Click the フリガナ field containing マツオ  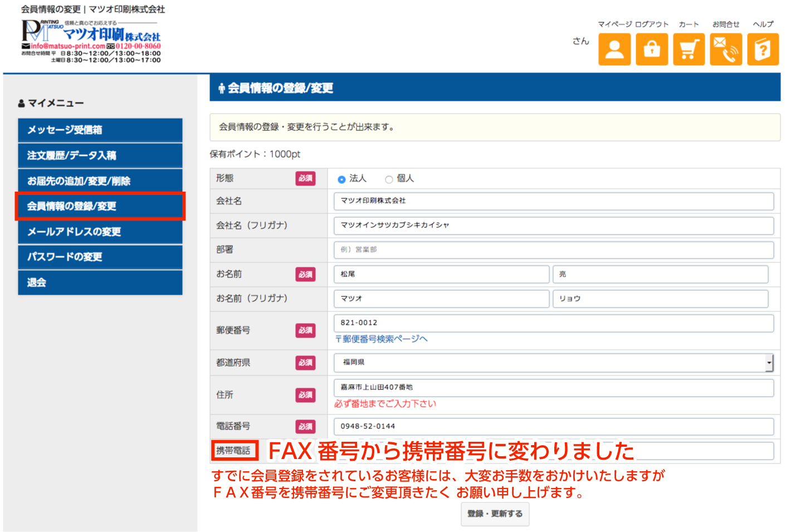point(442,299)
